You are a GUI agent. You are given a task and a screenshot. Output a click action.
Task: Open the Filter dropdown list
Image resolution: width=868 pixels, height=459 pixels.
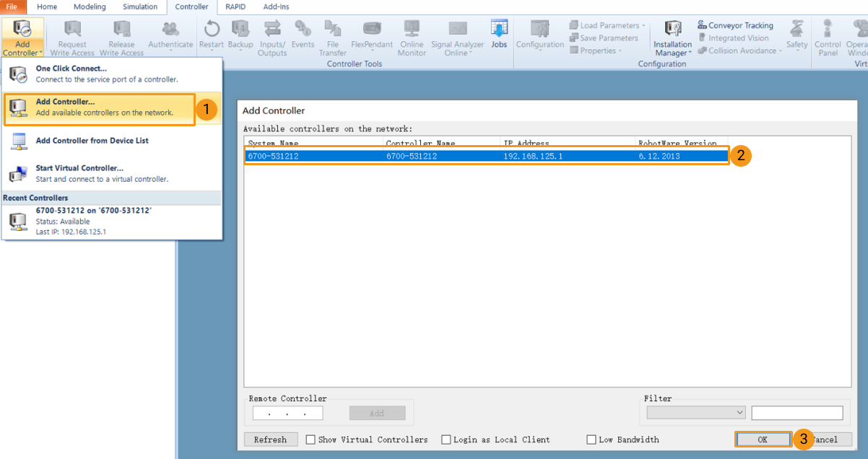pyautogui.click(x=741, y=412)
